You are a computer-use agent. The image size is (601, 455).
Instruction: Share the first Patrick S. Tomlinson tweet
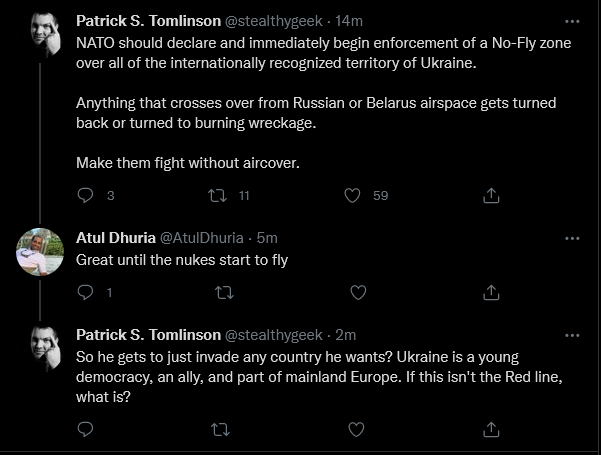pos(491,195)
